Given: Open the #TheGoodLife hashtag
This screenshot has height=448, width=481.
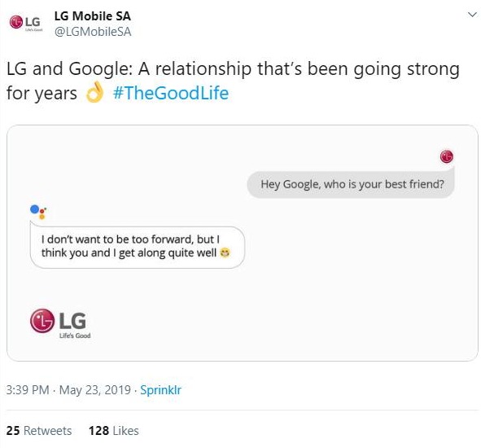Looking at the screenshot, I should (171, 93).
